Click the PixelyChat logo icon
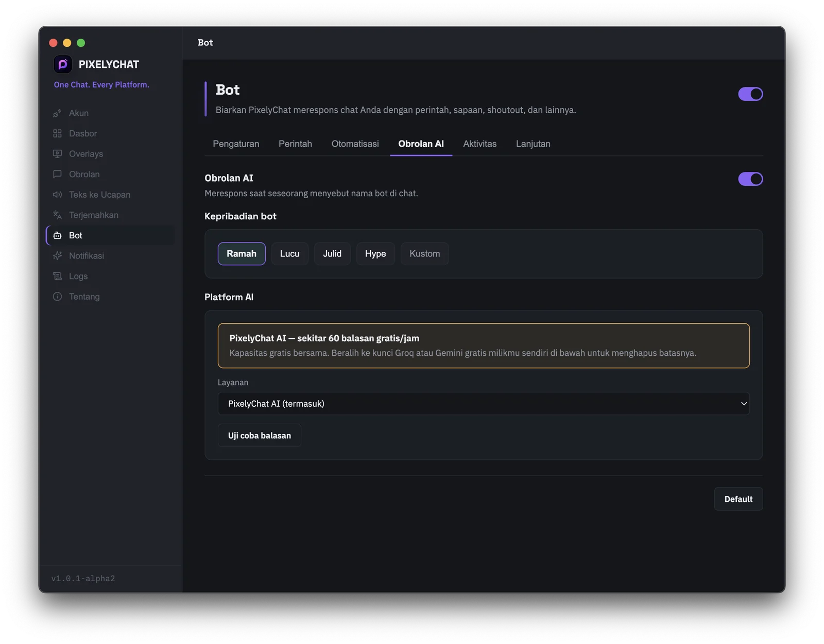 pyautogui.click(x=63, y=64)
